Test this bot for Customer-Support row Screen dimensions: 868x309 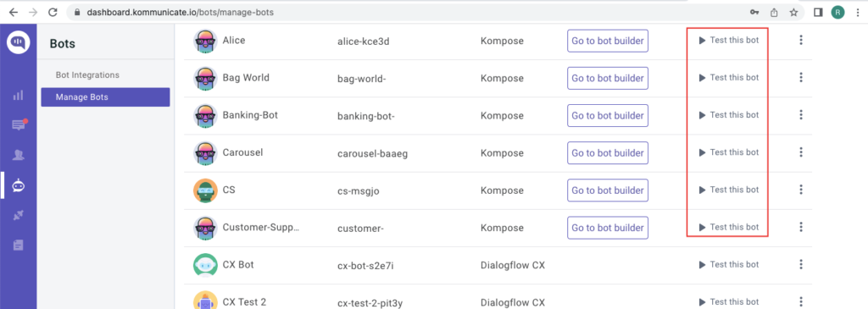[x=728, y=227]
